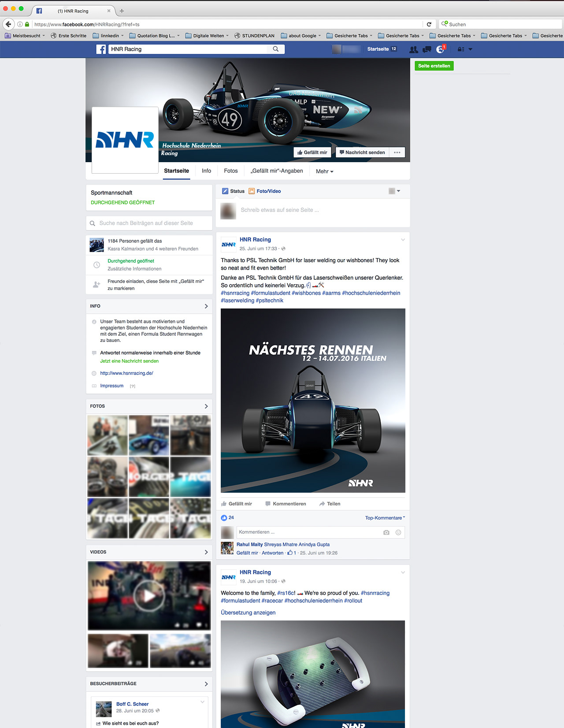The height and width of the screenshot is (728, 564).
Task: Click the page options three-dots button
Action: click(397, 152)
